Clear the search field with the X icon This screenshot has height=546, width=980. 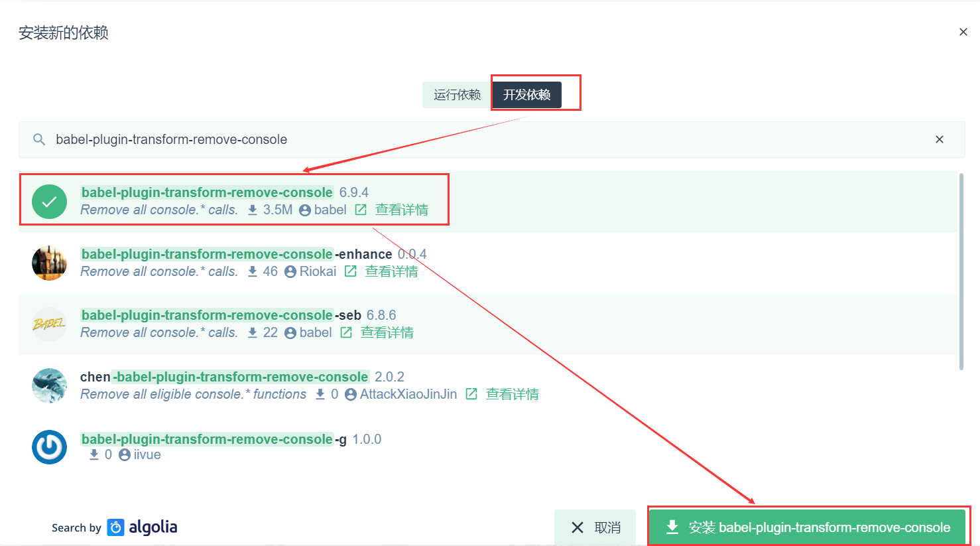tap(939, 139)
